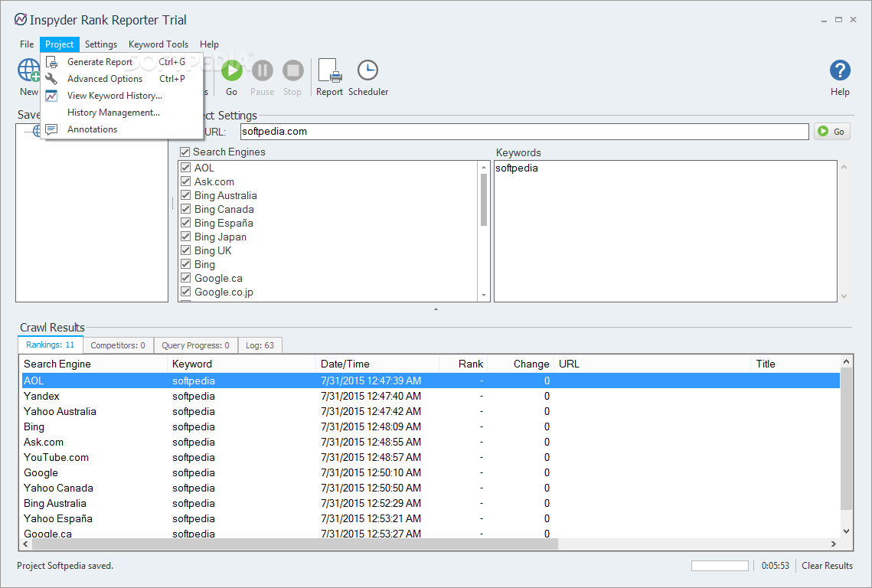Click the URL input field

(x=524, y=132)
